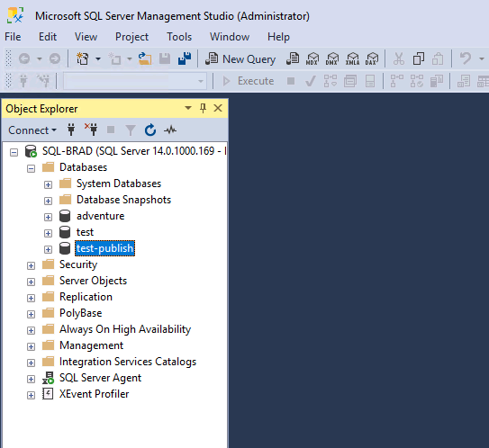
Task: Click the Save disk icon
Action: (165, 58)
